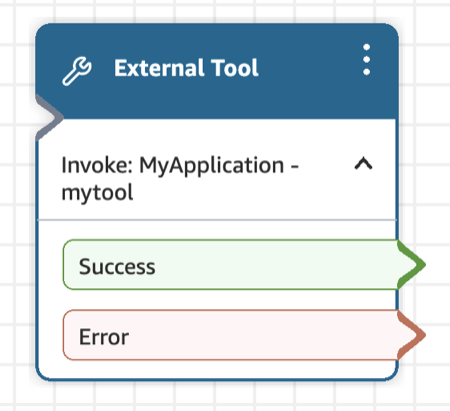Click the divider line above Success branch
Image resolution: width=450 pixels, height=411 pixels.
pyautogui.click(x=217, y=220)
